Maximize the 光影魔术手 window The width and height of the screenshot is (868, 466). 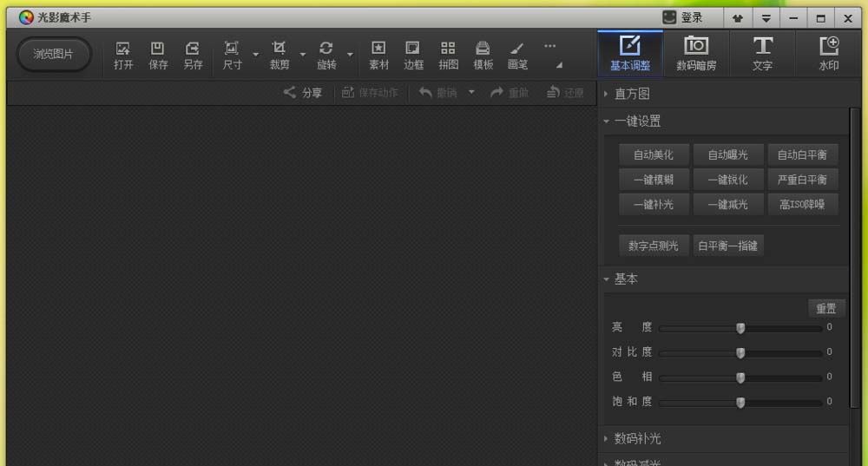[x=820, y=18]
